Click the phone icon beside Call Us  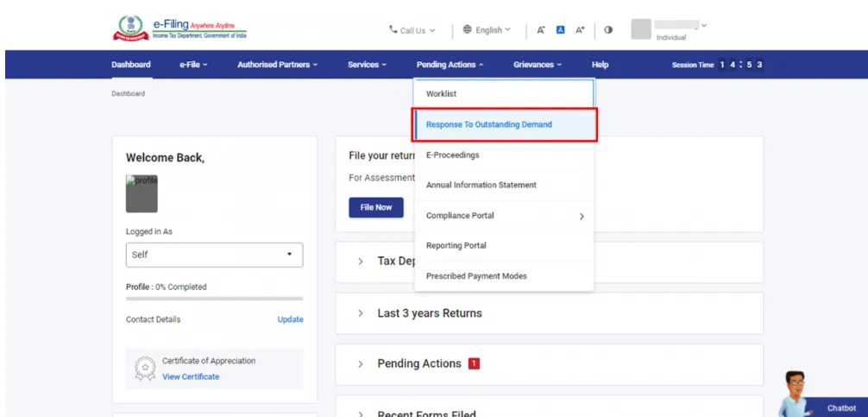point(393,30)
